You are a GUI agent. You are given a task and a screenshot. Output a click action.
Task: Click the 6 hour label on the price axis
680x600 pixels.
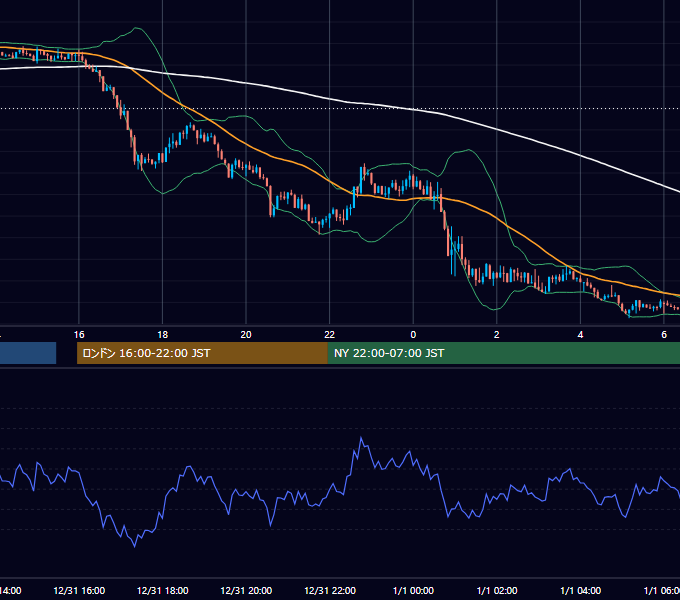point(664,335)
